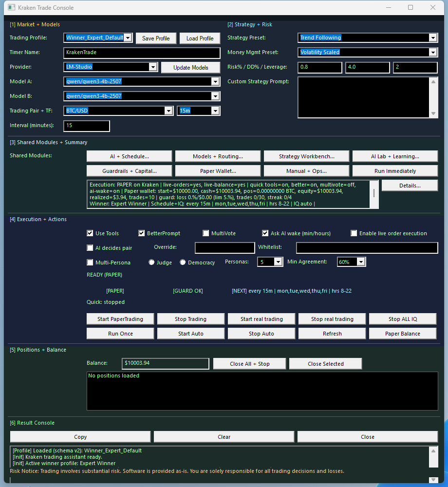Click Close All + Stop for positions
The image size is (448, 487).
tap(249, 363)
